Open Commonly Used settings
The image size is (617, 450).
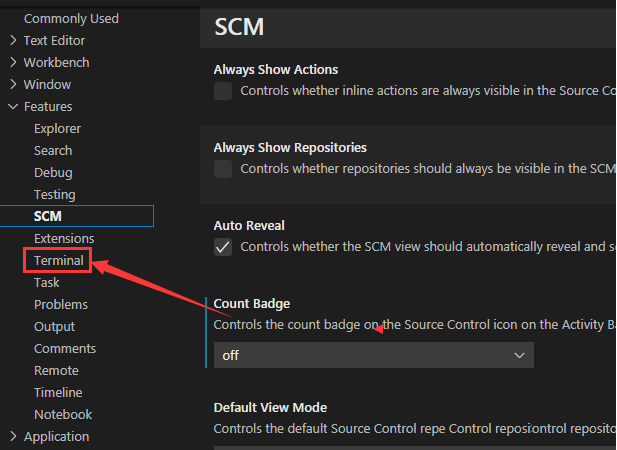click(71, 19)
